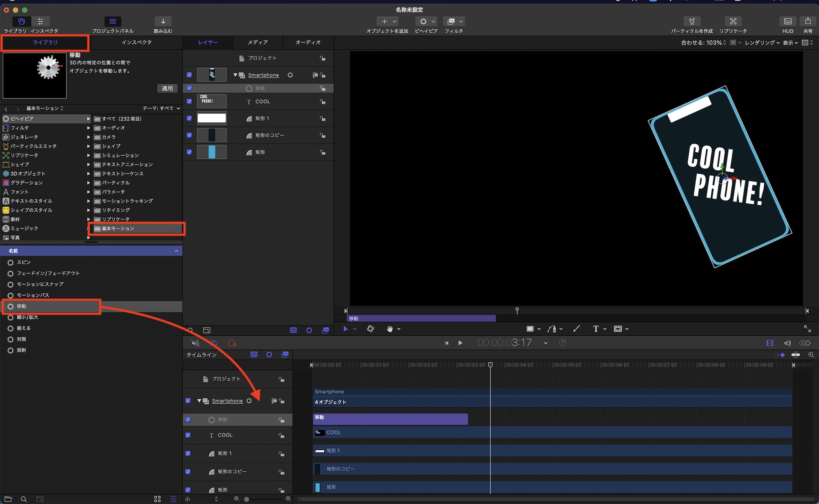819x504 pixels.
Task: Click the HUD toolbar icon
Action: click(x=787, y=21)
